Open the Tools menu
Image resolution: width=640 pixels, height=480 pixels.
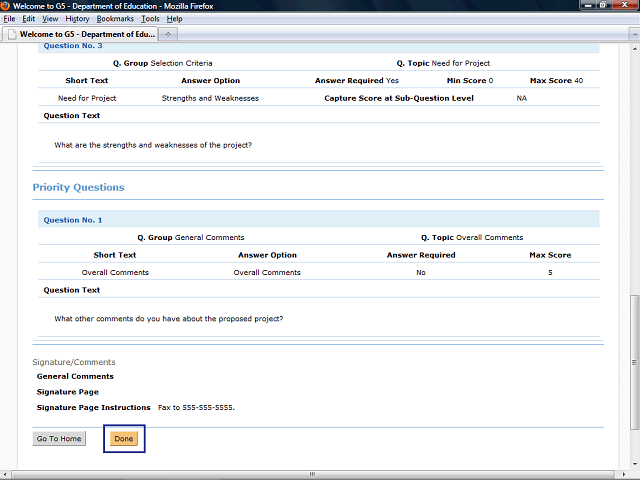150,19
